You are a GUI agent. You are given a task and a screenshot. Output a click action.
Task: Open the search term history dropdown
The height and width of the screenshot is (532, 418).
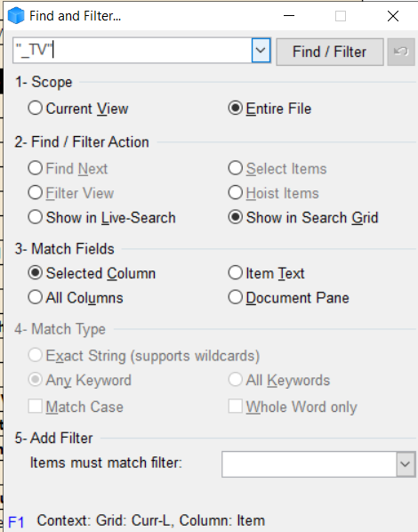[x=261, y=50]
